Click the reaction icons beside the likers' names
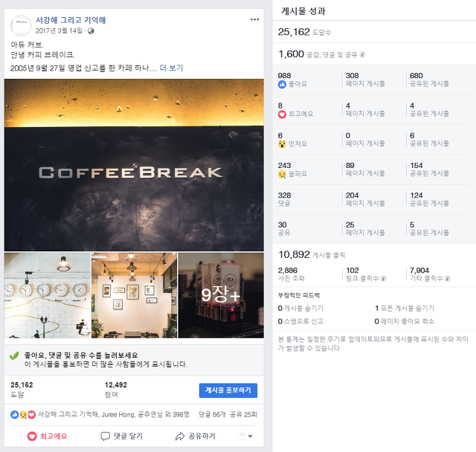The height and width of the screenshot is (452, 476). tap(23, 414)
